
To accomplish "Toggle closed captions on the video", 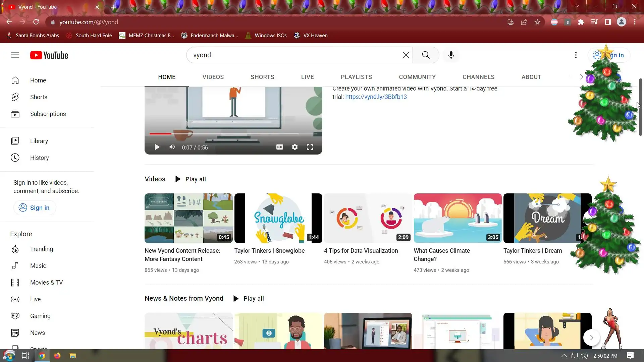I will pyautogui.click(x=279, y=147).
